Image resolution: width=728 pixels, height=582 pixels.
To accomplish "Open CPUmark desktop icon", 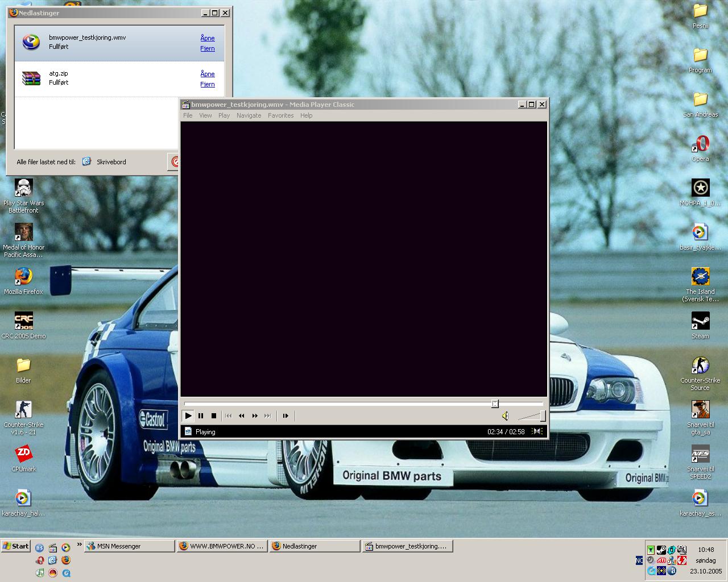I will click(x=23, y=459).
